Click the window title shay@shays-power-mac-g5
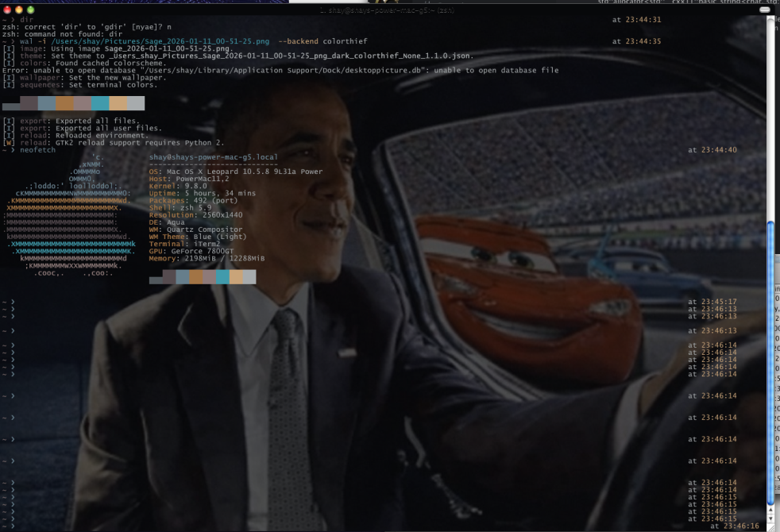Viewport: 780px width, 532px height. pyautogui.click(x=387, y=10)
